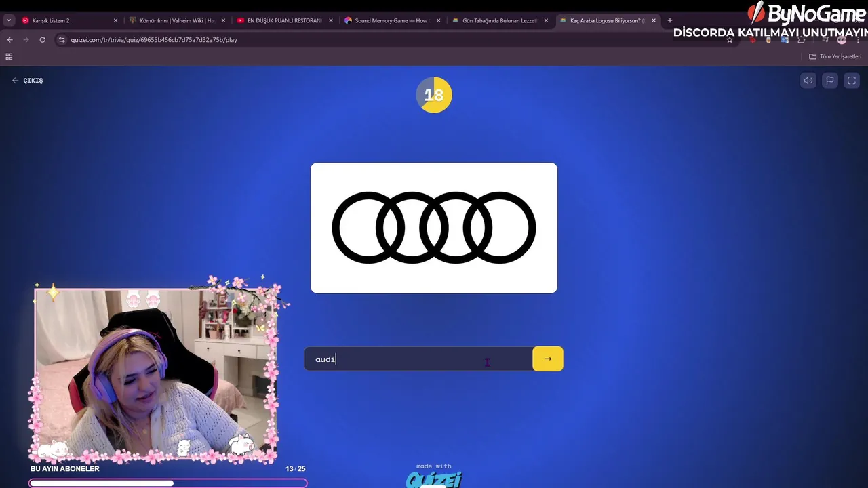Open the apps grid in bookmarks bar
The height and width of the screenshot is (488, 868).
click(9, 56)
